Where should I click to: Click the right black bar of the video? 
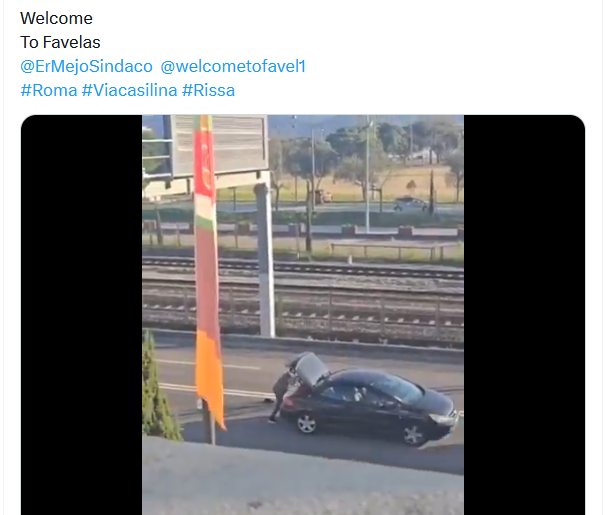pyautogui.click(x=524, y=315)
